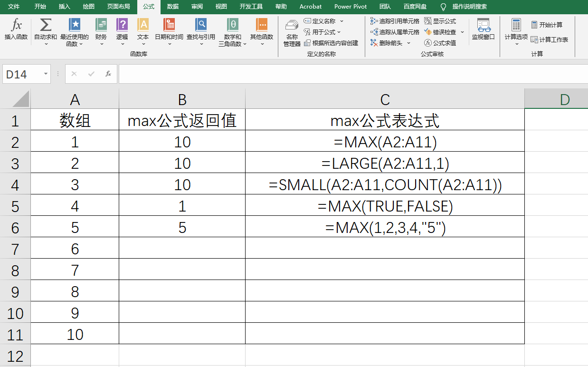Image resolution: width=588 pixels, height=367 pixels.
Task: Select column header D
Action: 556,99
